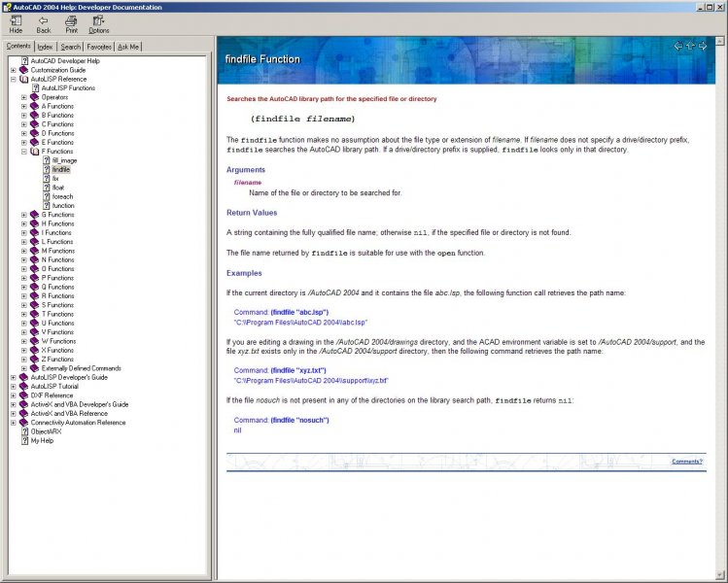The height and width of the screenshot is (583, 728).
Task: Expand the A Functions node
Action: click(23, 106)
